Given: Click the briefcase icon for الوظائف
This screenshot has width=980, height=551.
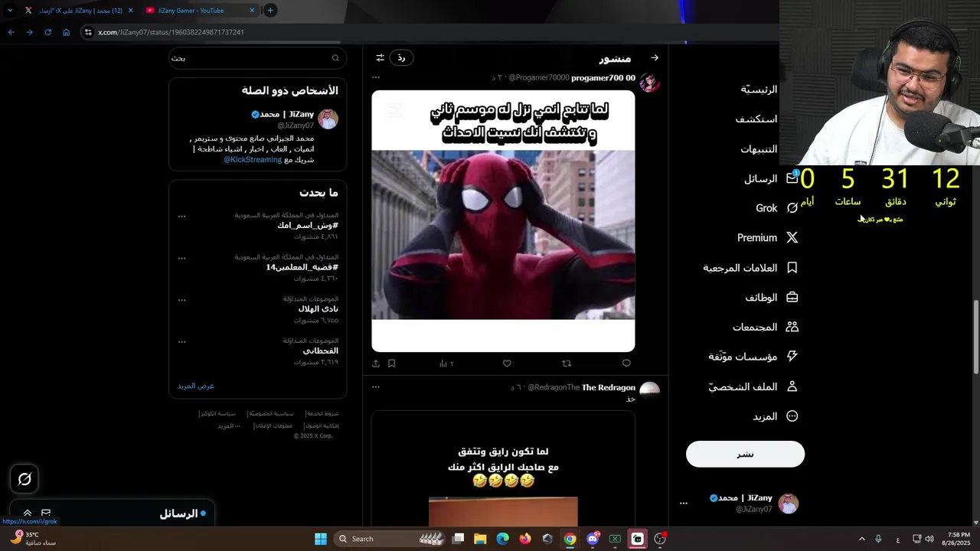Looking at the screenshot, I should pos(792,297).
